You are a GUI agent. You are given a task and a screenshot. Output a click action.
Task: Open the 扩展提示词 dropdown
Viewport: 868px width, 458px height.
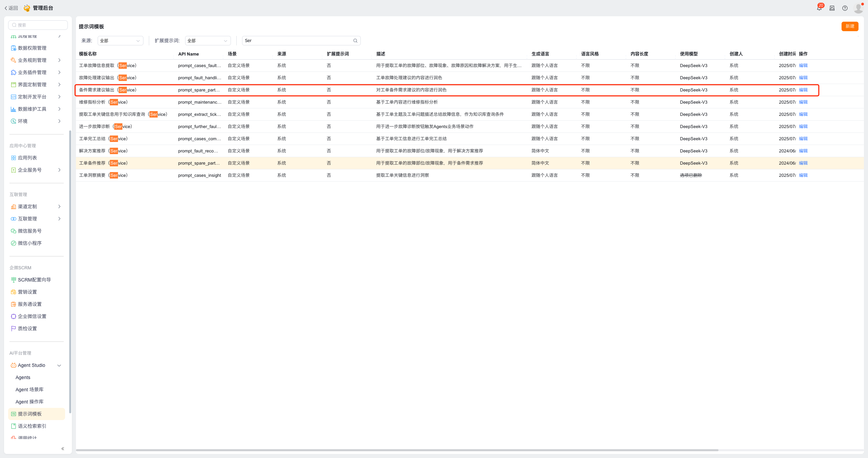[208, 41]
